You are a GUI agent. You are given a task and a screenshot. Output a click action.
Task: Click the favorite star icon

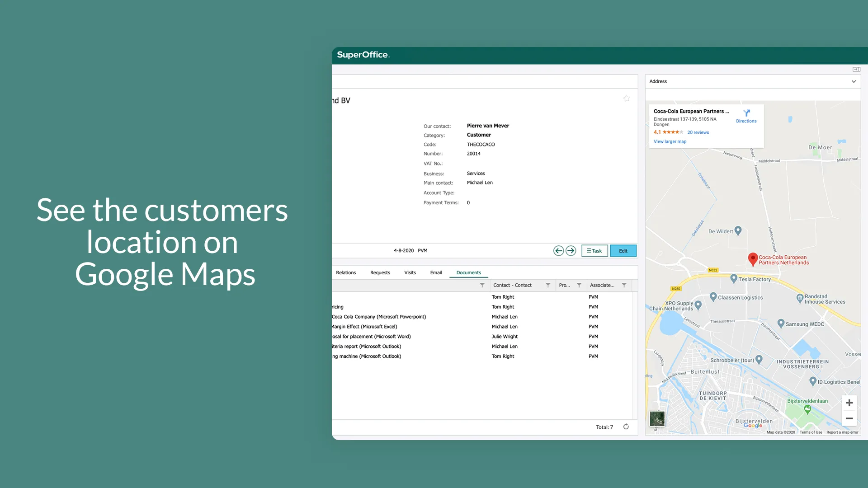click(x=626, y=99)
